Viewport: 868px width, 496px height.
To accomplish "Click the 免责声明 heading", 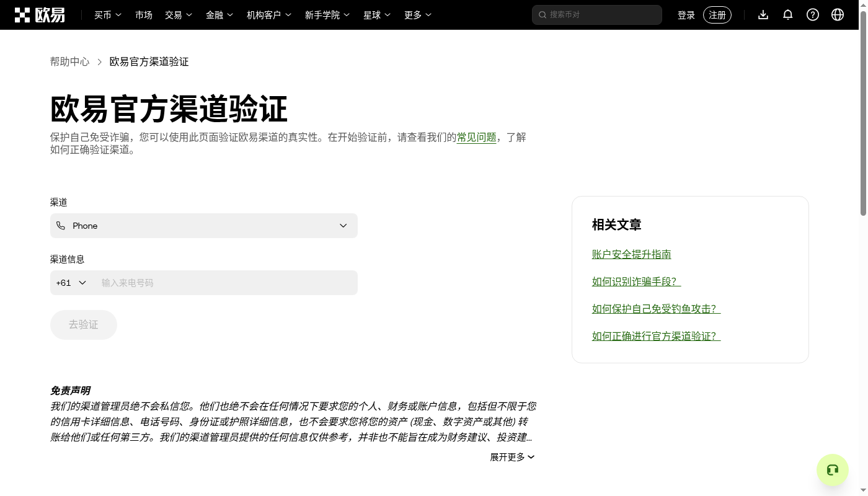I will tap(70, 391).
